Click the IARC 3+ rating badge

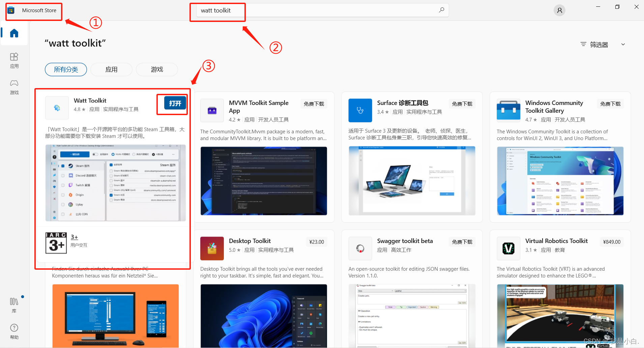click(x=56, y=243)
